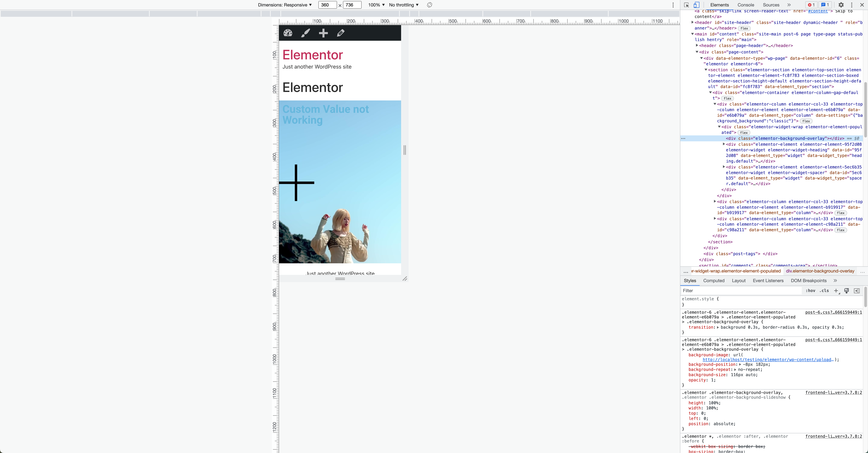The height and width of the screenshot is (453, 868).
Task: Collapse the page-content div node
Action: click(x=697, y=52)
